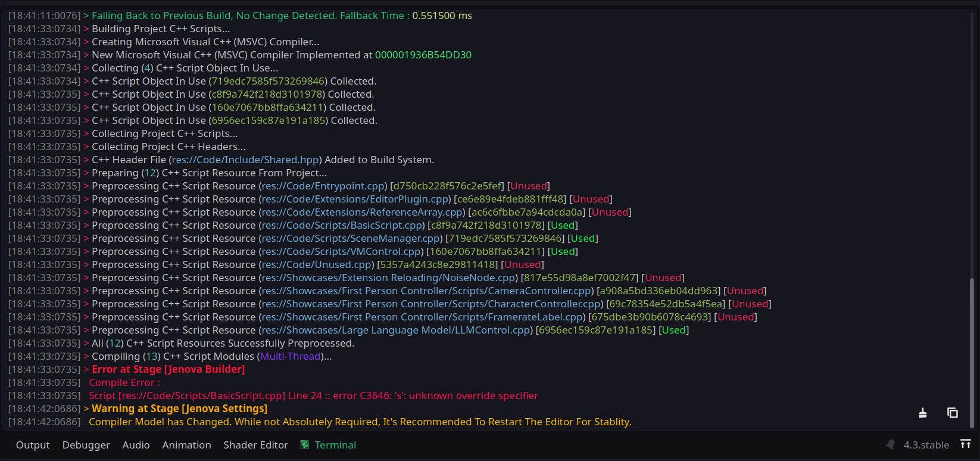This screenshot has width=980, height=461.
Task: Click the EditorPlugin.cpp resource path
Action: pyautogui.click(x=355, y=199)
